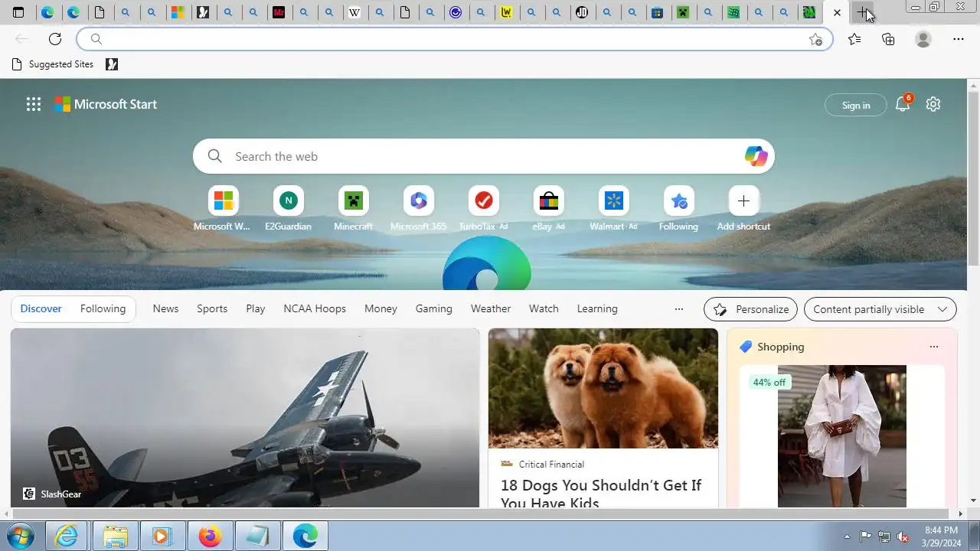
Task: Open Copilot from search box
Action: [x=756, y=156]
